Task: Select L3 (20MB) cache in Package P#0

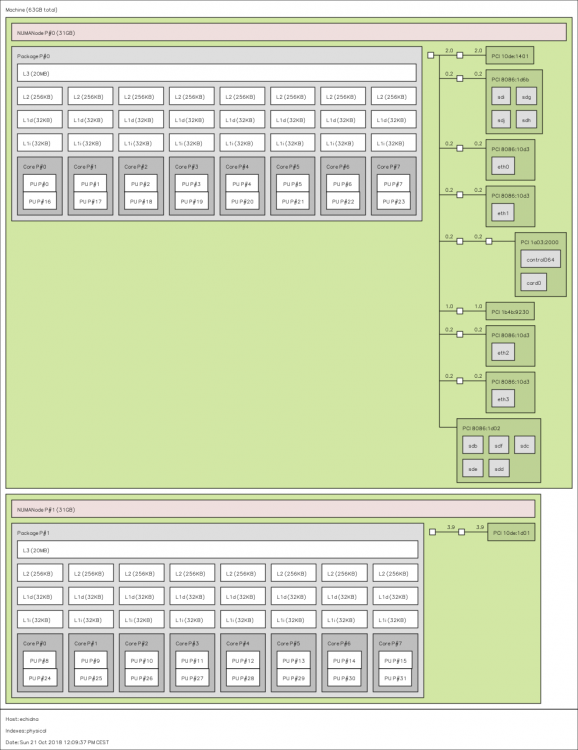Action: [217, 73]
